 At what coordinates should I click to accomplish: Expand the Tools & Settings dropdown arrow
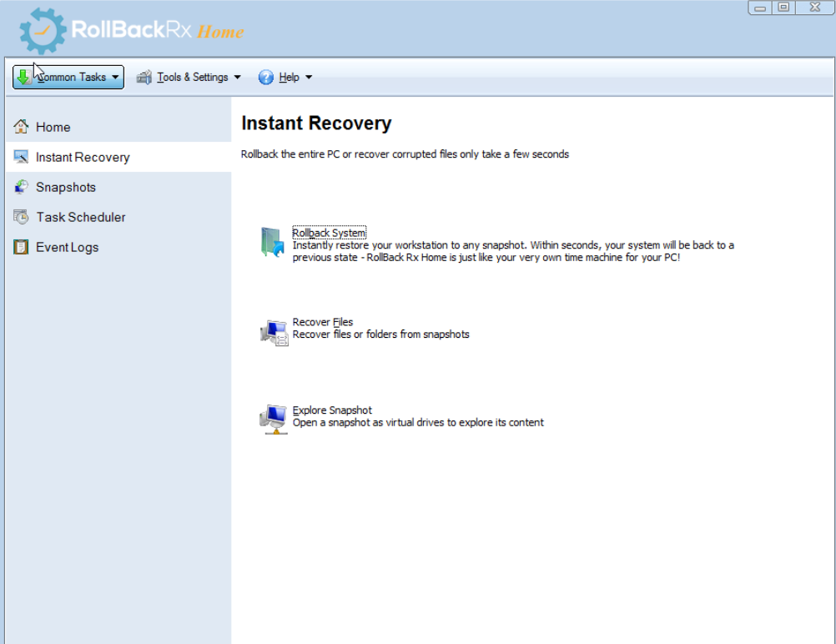pyautogui.click(x=237, y=78)
